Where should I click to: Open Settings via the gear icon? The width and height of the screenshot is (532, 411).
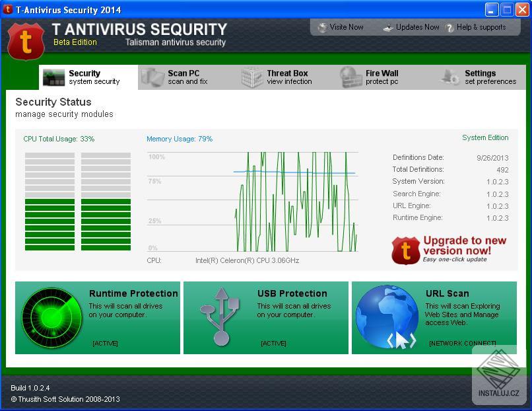coord(450,77)
